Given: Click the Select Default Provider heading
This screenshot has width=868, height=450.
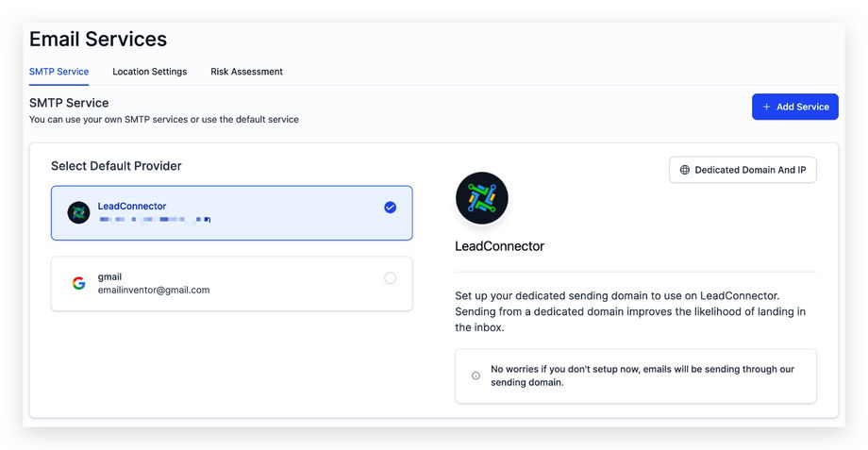Looking at the screenshot, I should tap(116, 166).
